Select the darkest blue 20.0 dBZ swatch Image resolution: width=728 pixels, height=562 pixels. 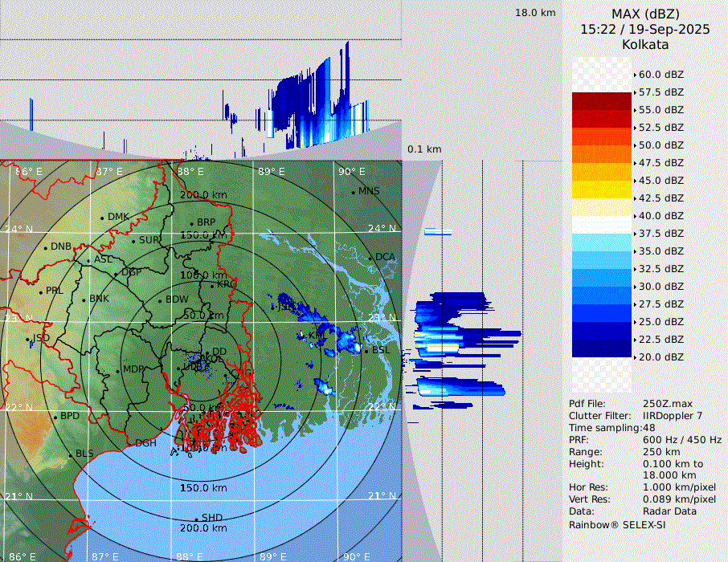602,348
